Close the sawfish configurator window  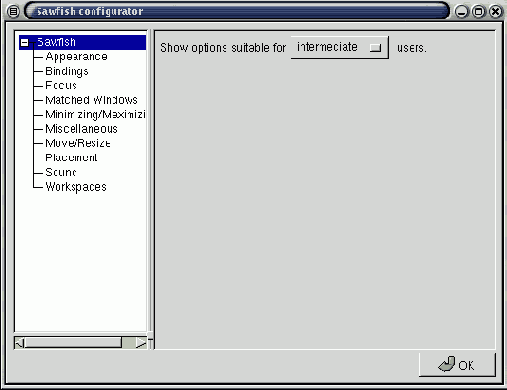(496, 12)
